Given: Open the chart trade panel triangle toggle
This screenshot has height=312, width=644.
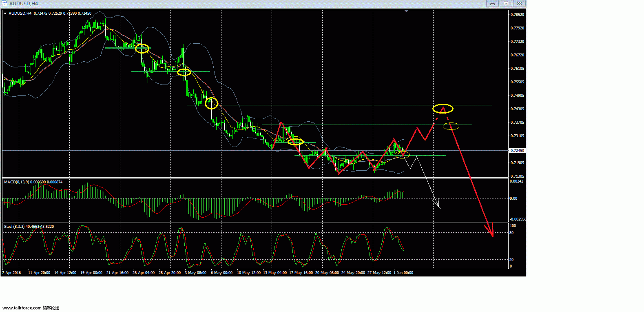Looking at the screenshot, I should coord(5,13).
